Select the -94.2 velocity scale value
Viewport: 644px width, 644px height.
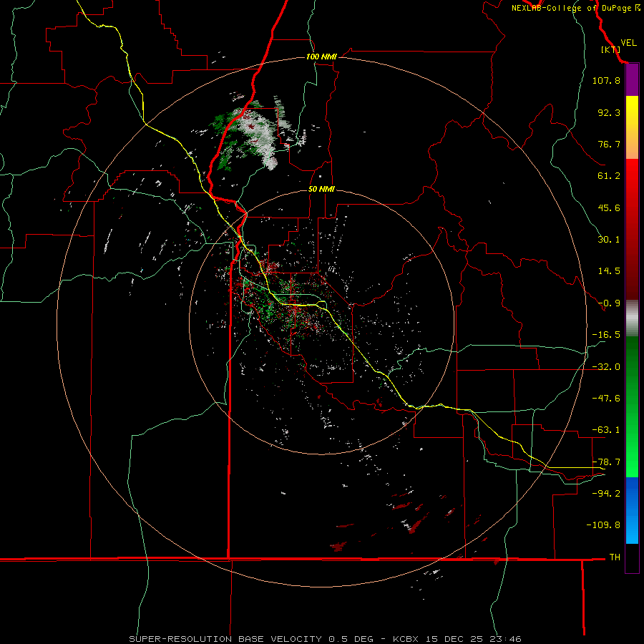point(606,494)
